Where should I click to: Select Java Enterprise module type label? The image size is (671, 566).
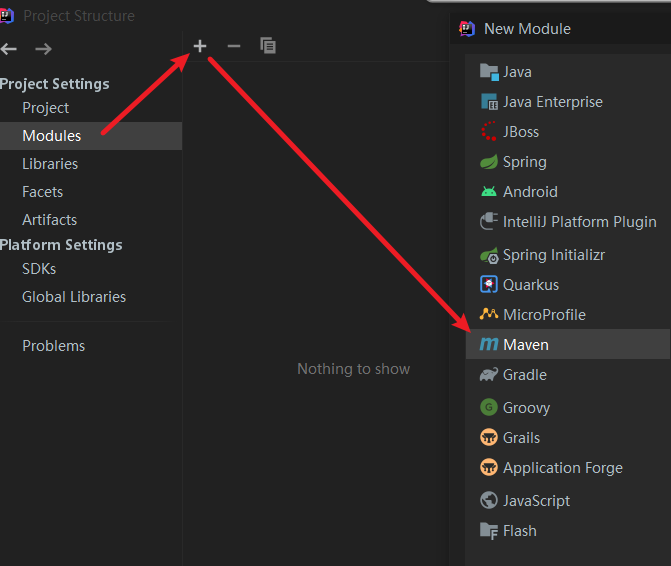pos(552,102)
